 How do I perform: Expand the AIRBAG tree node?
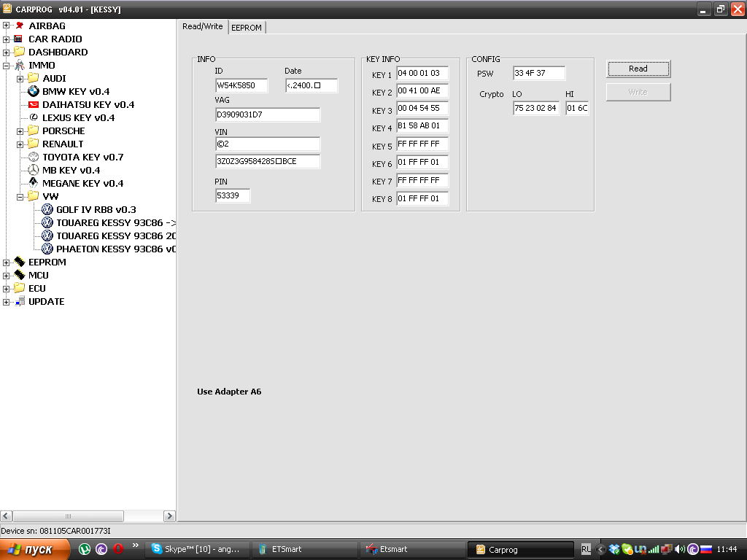coord(7,26)
